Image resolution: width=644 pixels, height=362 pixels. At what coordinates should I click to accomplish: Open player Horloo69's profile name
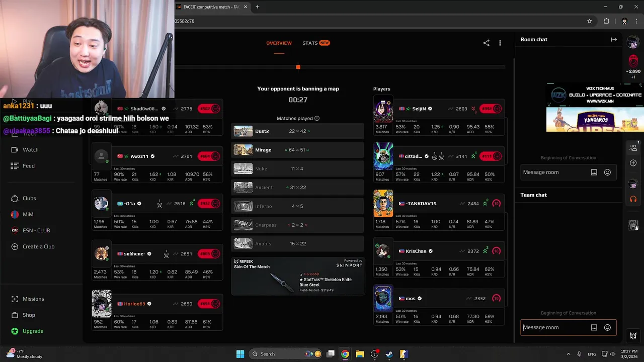pyautogui.click(x=135, y=304)
